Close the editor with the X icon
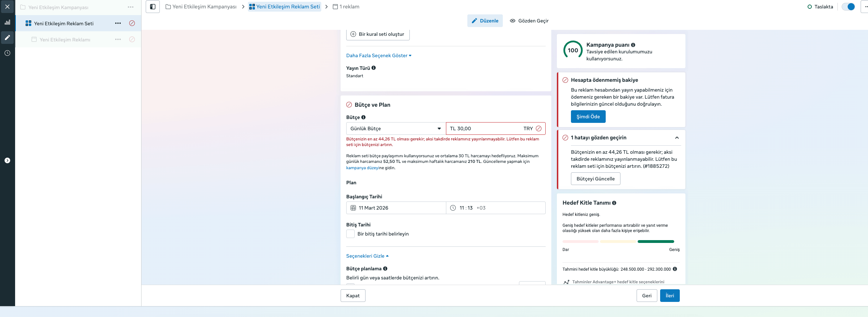The width and height of the screenshot is (868, 317). 7,7
